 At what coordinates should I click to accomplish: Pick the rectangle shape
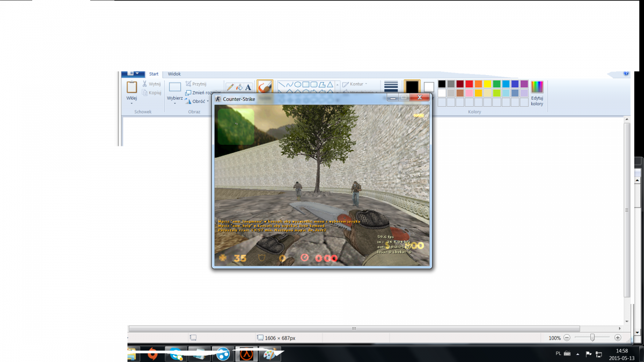coord(305,84)
